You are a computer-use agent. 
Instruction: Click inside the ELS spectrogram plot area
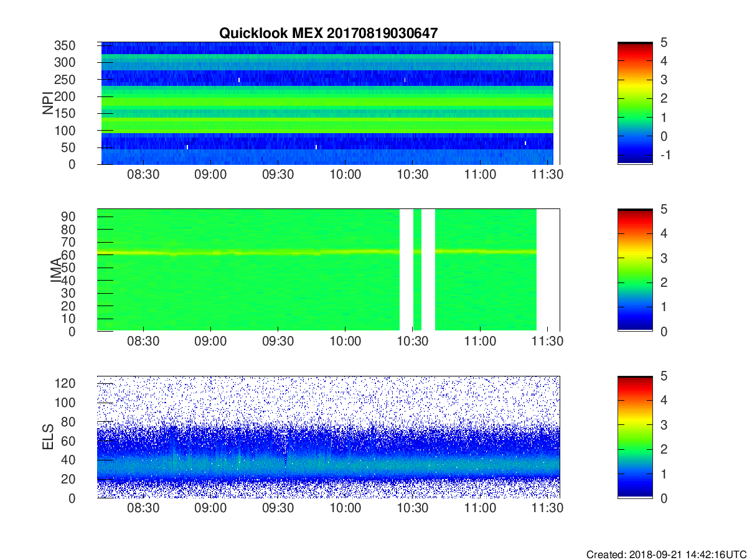[328, 437]
